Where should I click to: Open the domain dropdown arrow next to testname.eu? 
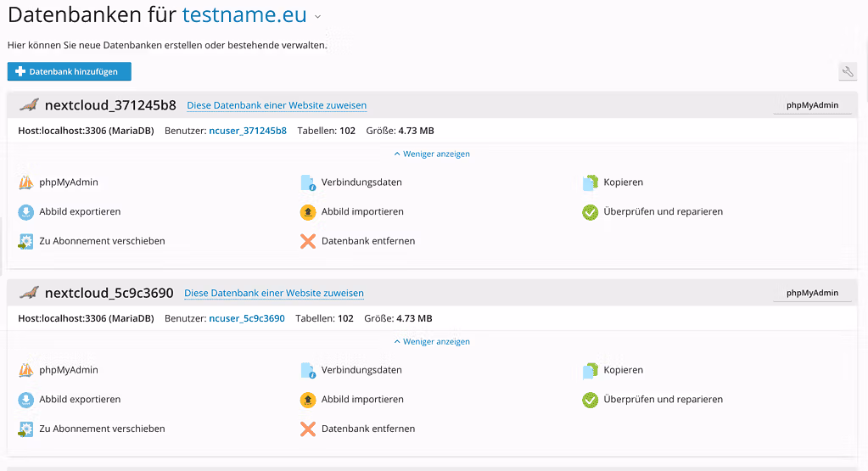point(317,17)
